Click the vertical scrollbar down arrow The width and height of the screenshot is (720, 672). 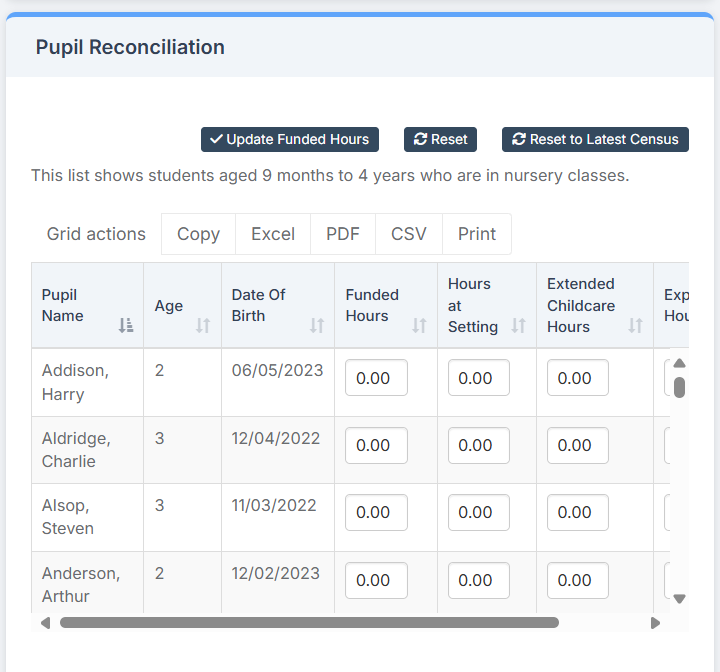tap(679, 599)
